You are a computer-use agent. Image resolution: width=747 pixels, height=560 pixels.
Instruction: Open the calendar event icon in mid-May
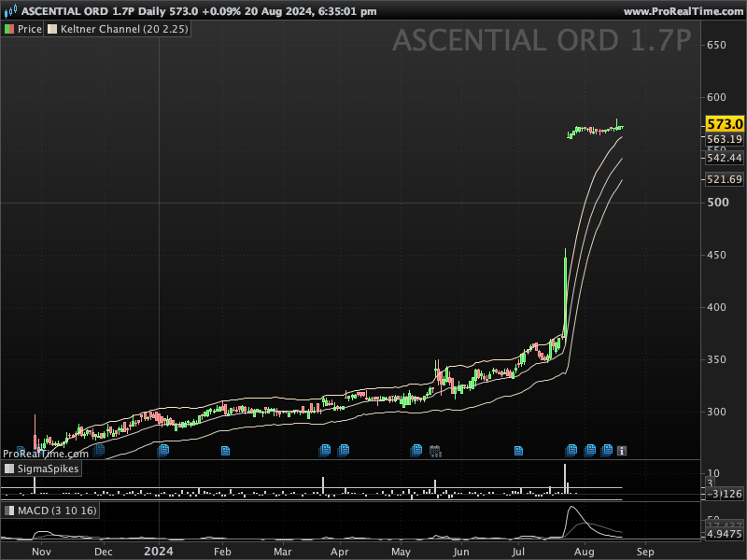[x=435, y=451]
